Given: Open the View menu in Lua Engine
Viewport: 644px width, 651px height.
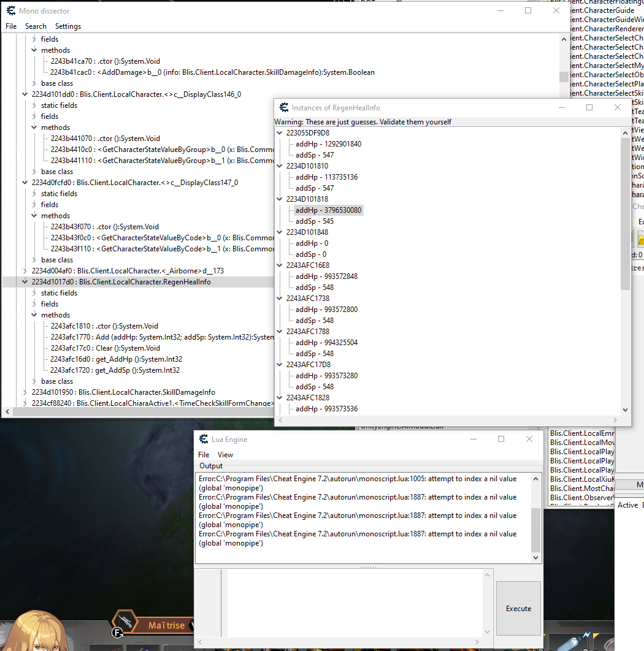Looking at the screenshot, I should click(x=225, y=455).
